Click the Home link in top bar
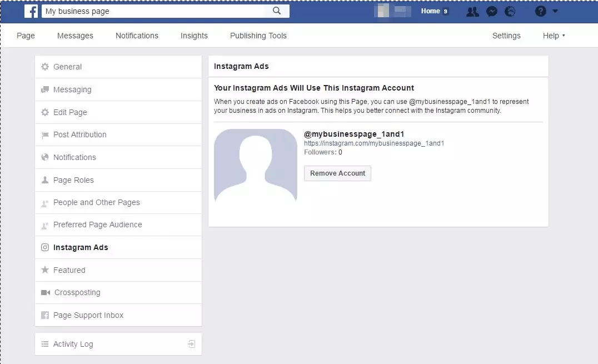 431,11
